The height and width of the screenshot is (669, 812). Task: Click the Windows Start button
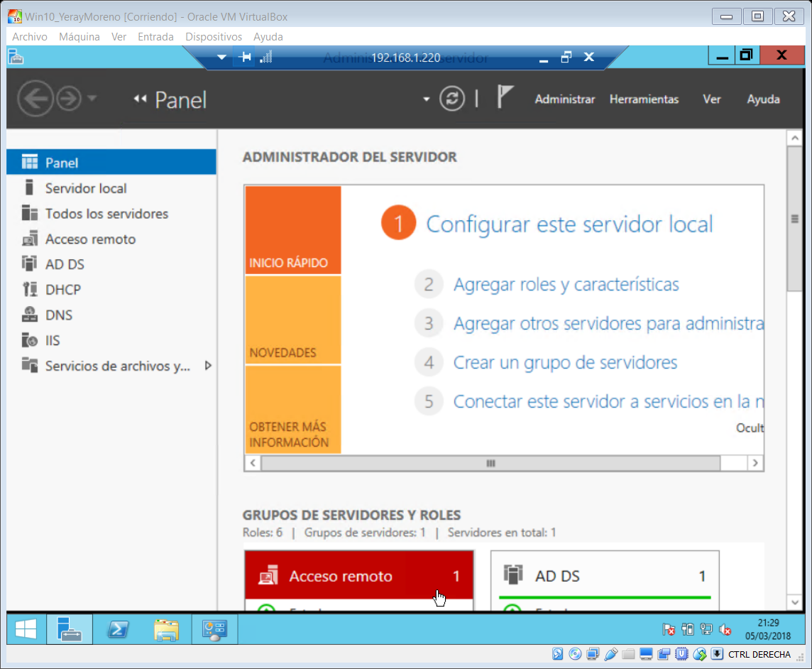pyautogui.click(x=26, y=629)
